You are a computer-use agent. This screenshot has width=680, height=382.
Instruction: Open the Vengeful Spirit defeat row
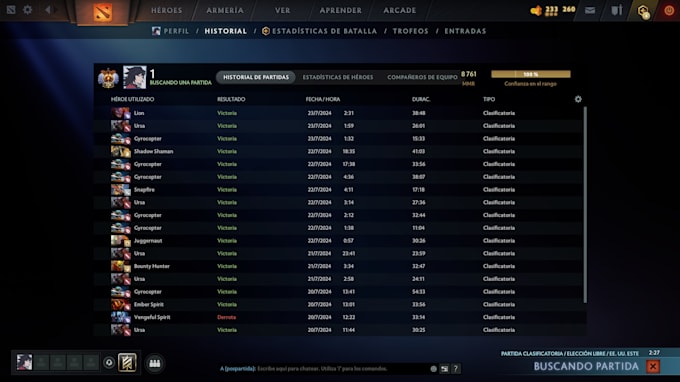click(338, 317)
